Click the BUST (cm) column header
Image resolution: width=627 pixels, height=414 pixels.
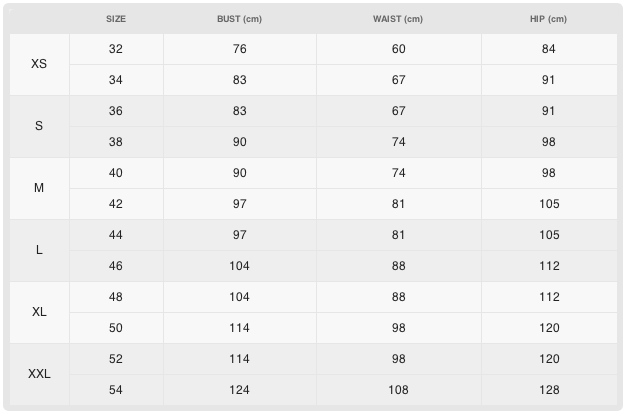click(239, 19)
